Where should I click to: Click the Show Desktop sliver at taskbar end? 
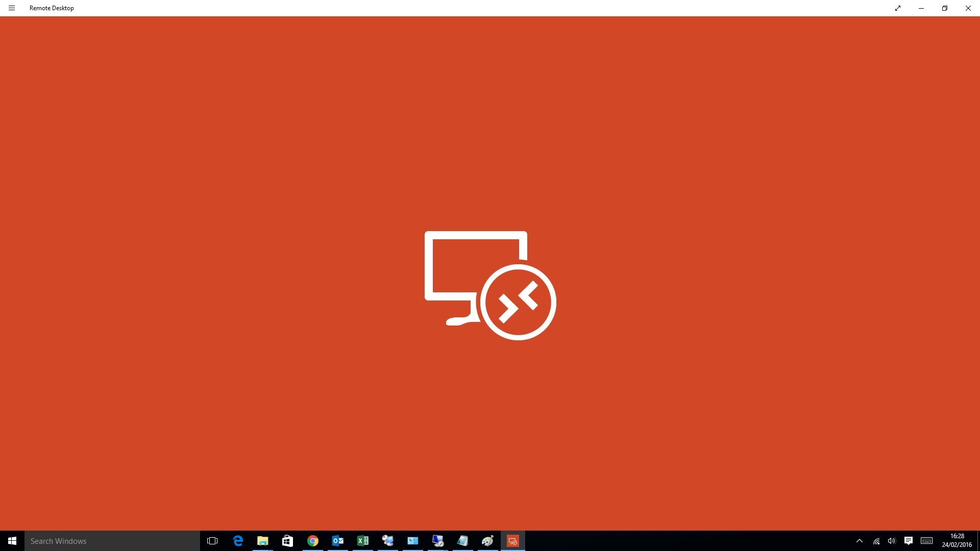(978, 541)
